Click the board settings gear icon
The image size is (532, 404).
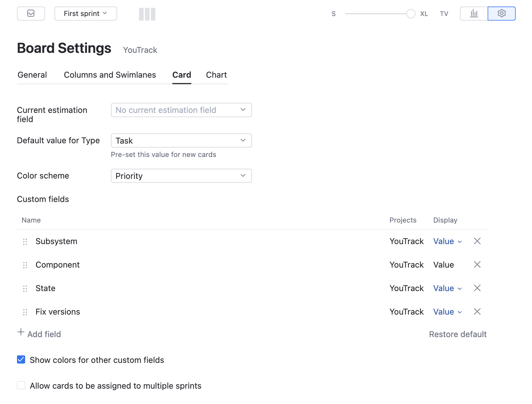[502, 13]
